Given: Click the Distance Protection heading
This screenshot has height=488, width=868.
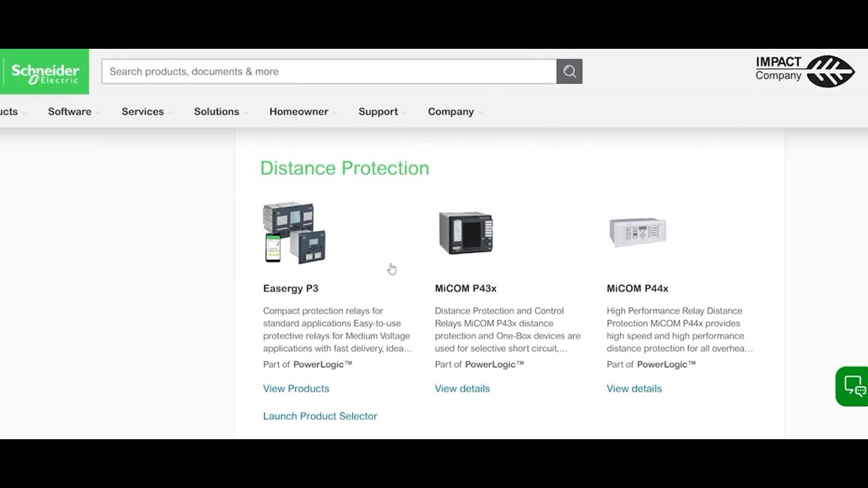Looking at the screenshot, I should (x=344, y=168).
